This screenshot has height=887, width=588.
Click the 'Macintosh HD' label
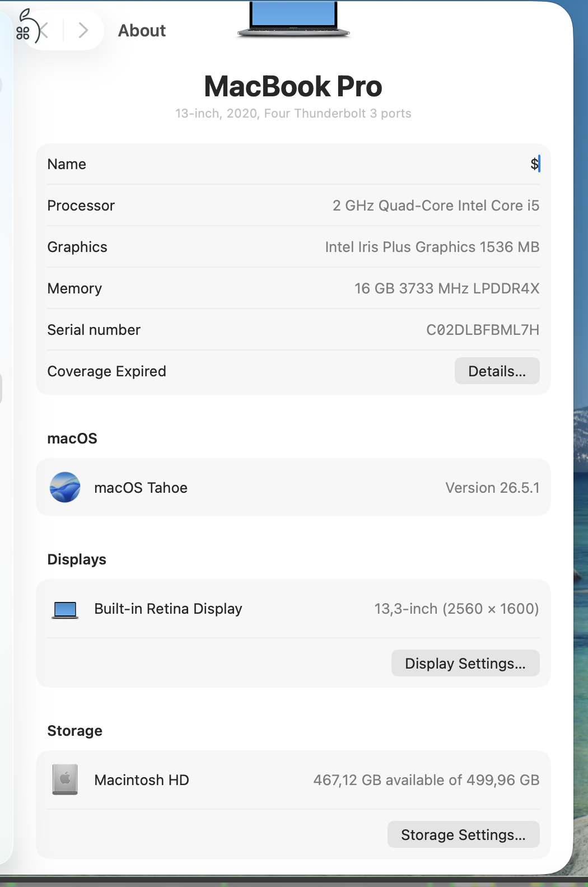pos(142,780)
